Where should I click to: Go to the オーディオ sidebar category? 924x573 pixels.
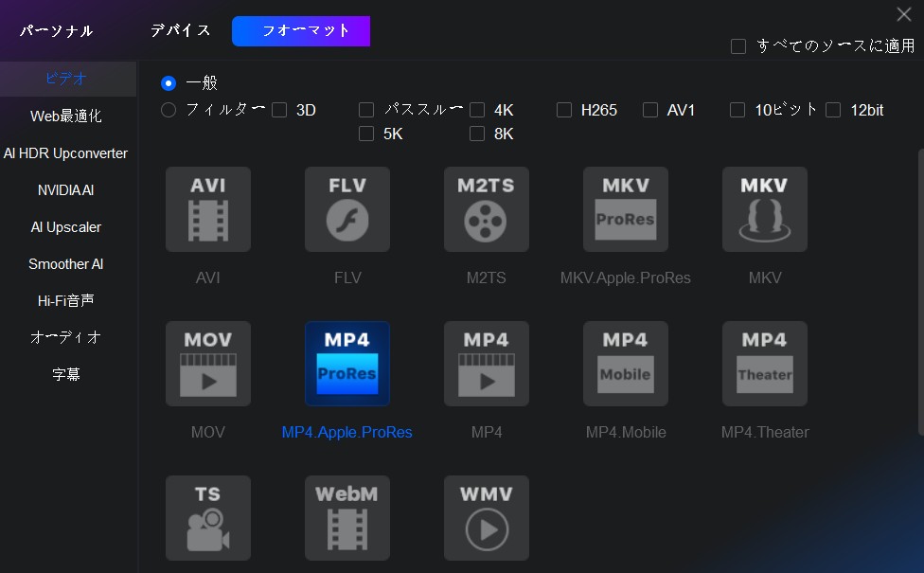pos(65,337)
